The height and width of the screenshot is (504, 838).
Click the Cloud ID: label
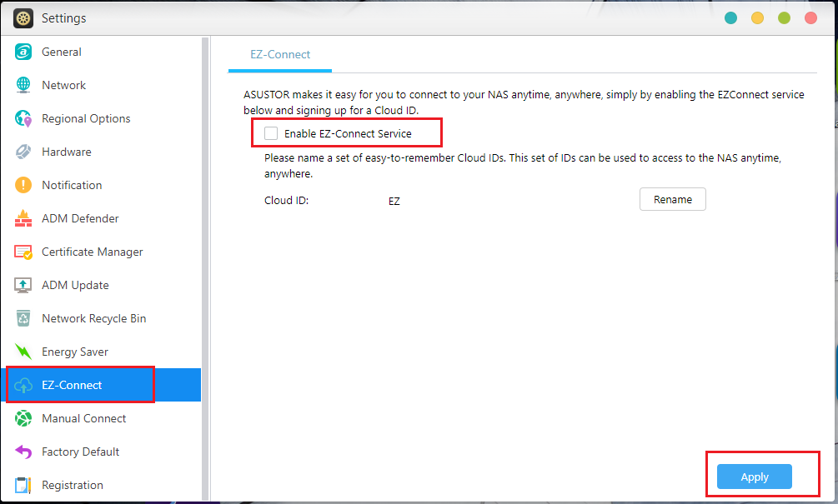coord(287,201)
